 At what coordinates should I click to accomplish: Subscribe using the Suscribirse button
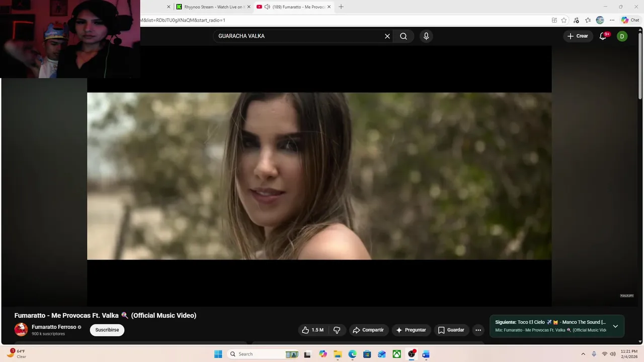click(107, 330)
